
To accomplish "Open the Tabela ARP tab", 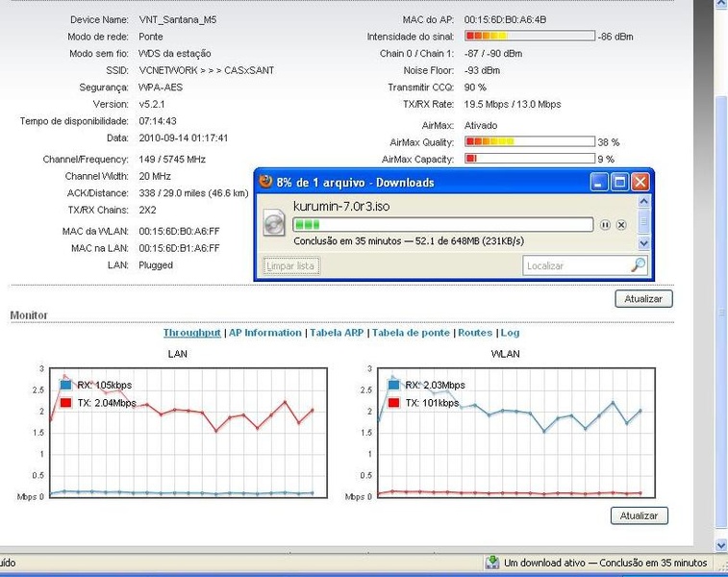I will coord(337,333).
